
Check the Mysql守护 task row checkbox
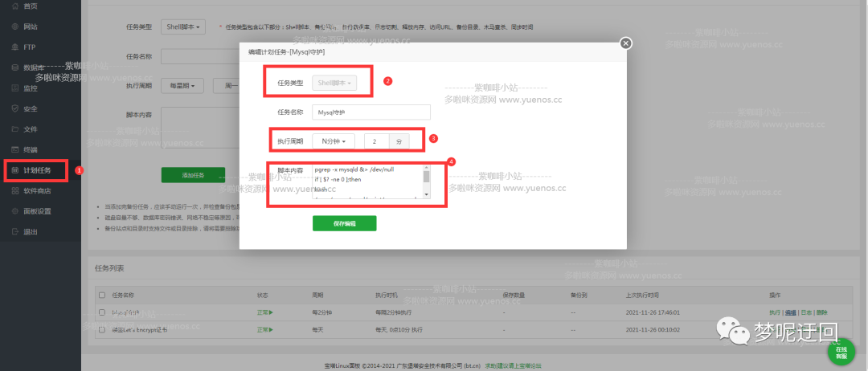click(x=101, y=312)
